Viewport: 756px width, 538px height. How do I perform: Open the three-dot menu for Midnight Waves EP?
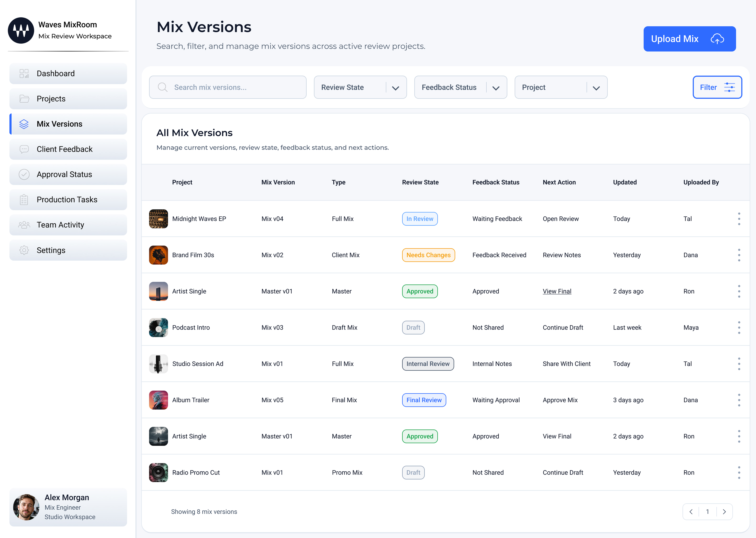click(739, 219)
